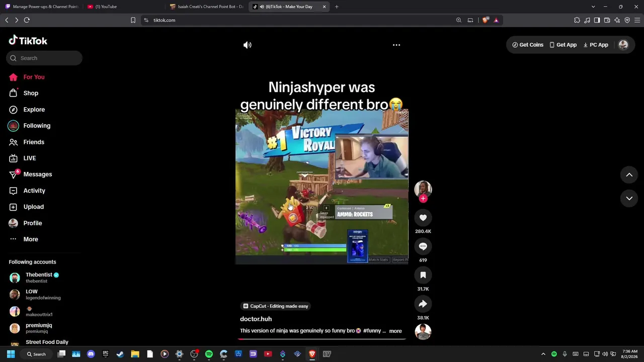Open the creator's avatar above the plus badge
This screenshot has width=644, height=362.
point(423,189)
